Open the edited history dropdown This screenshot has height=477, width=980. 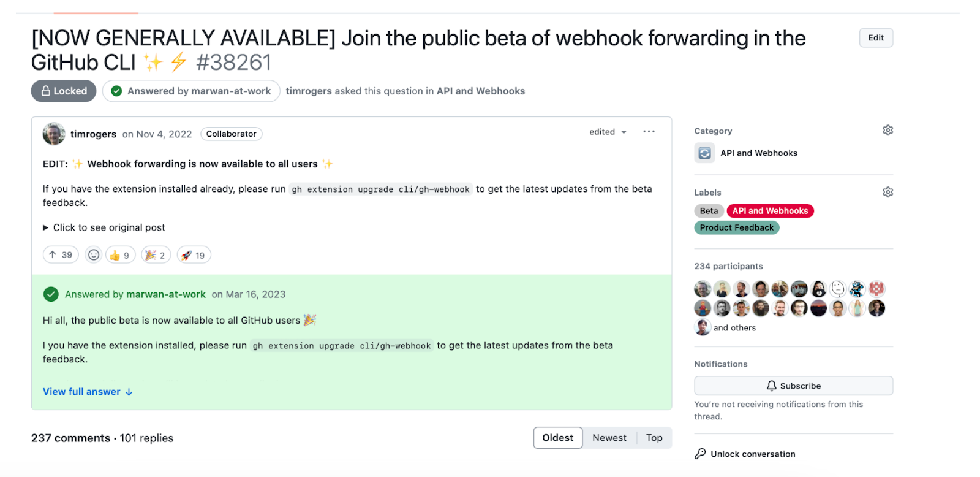(608, 132)
